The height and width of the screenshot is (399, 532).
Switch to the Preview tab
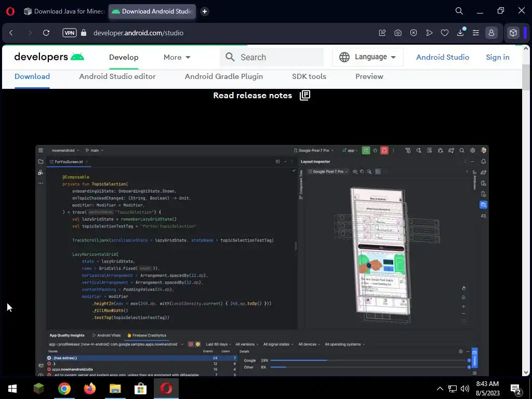click(x=369, y=77)
